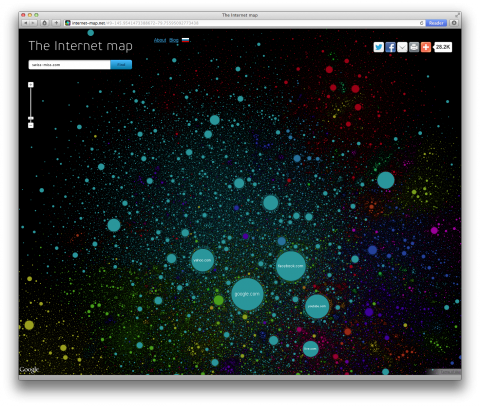480x406 pixels.
Task: Click the Safari share toolbar button
Action: click(44, 23)
